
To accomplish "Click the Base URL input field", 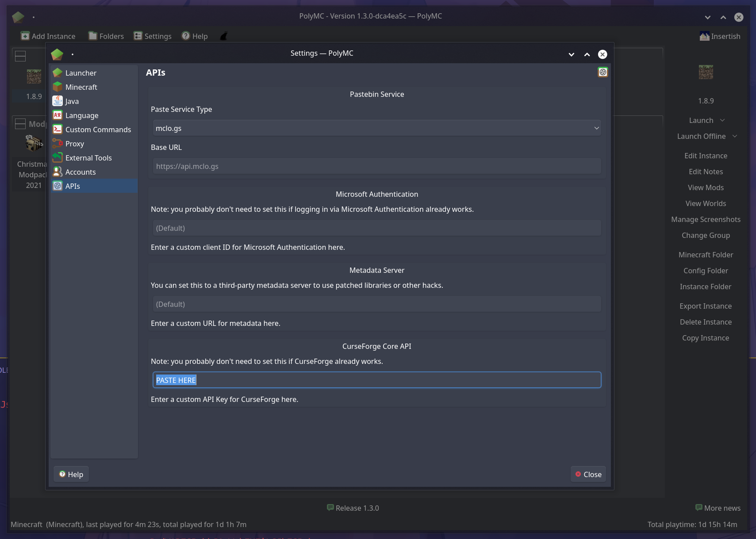I will tap(377, 166).
